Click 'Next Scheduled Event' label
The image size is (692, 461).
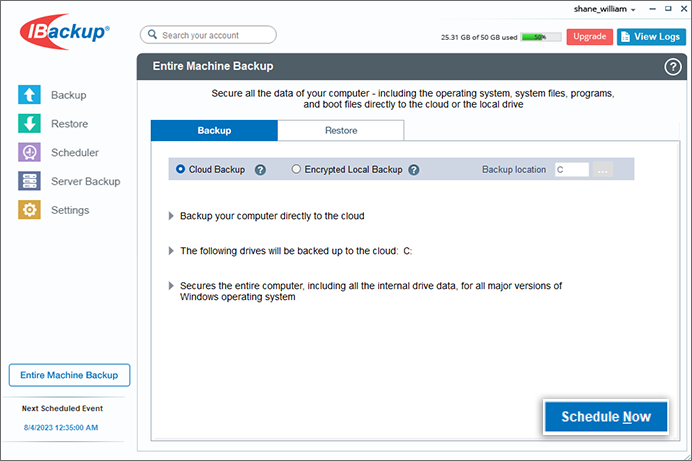click(62, 409)
